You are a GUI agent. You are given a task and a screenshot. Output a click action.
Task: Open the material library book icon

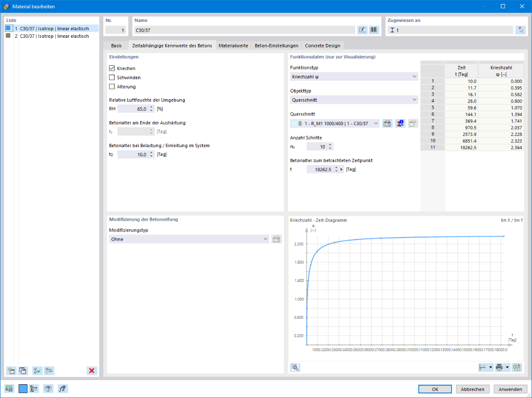(x=373, y=30)
